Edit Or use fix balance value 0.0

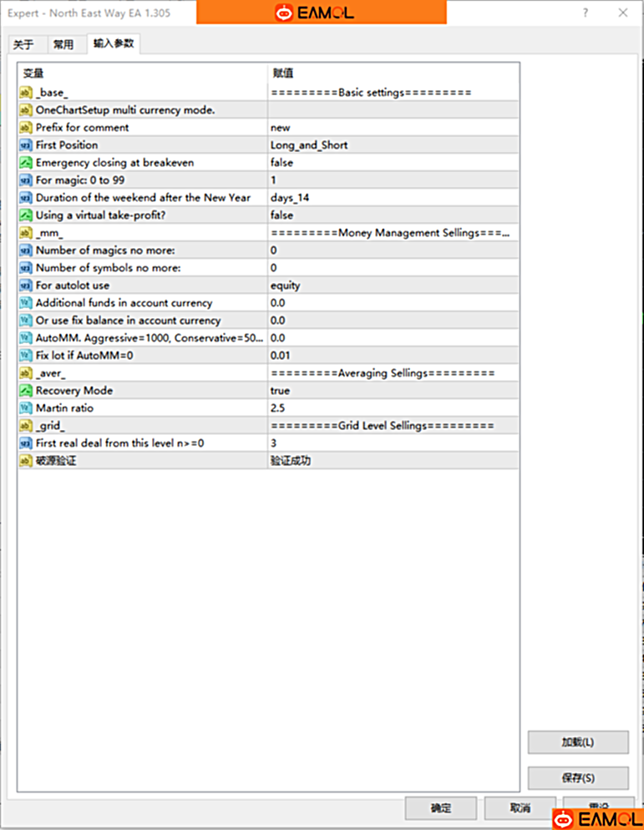[393, 321]
